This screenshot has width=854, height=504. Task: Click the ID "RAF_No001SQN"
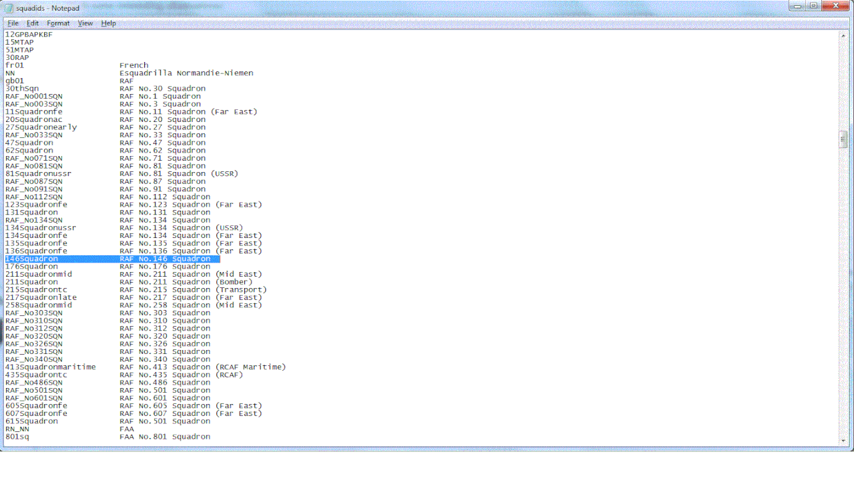(x=34, y=96)
